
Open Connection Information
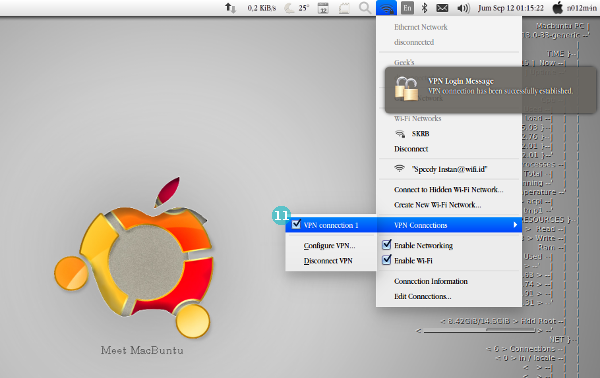[x=431, y=281]
